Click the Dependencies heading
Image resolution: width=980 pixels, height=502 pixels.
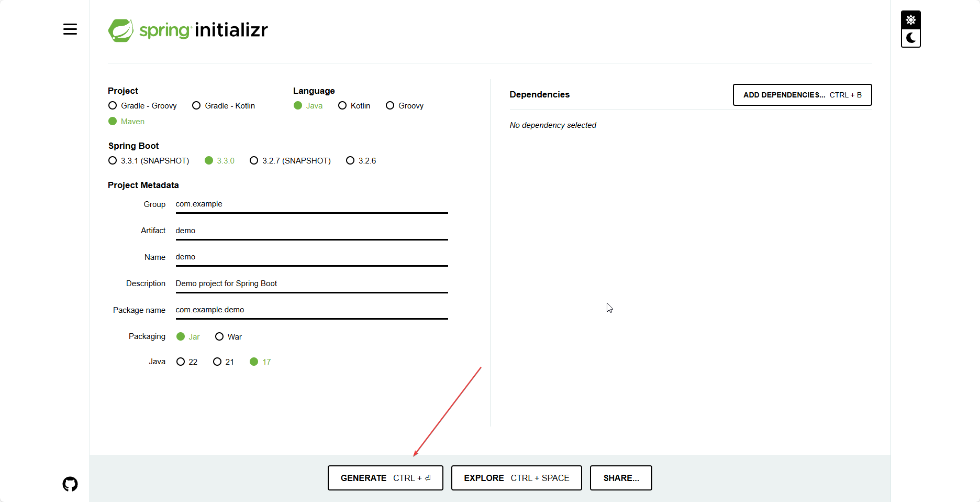[x=539, y=95]
